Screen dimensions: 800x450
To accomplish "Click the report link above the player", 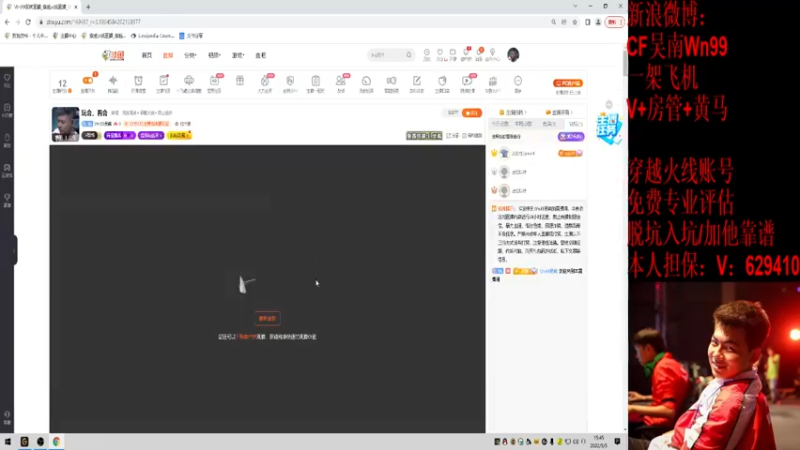I will coord(472,136).
